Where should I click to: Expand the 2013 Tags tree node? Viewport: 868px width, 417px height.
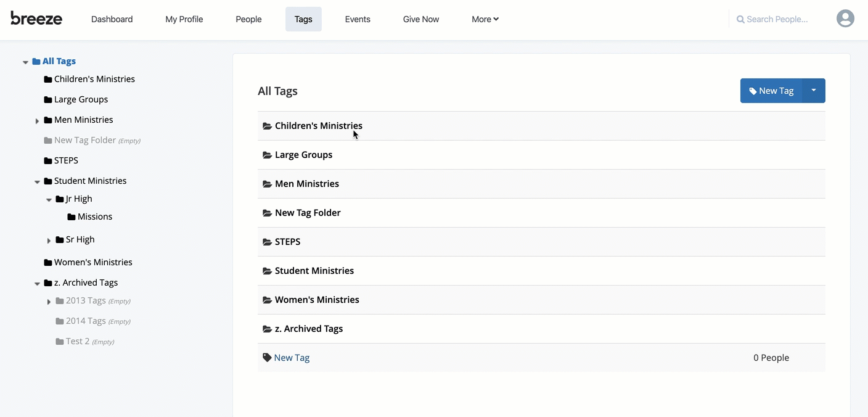pos(49,302)
